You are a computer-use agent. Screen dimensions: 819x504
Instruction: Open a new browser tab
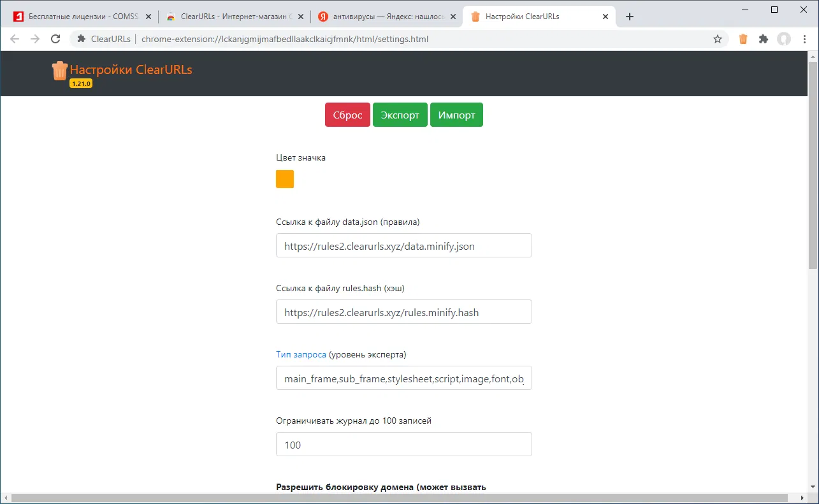[x=630, y=17]
